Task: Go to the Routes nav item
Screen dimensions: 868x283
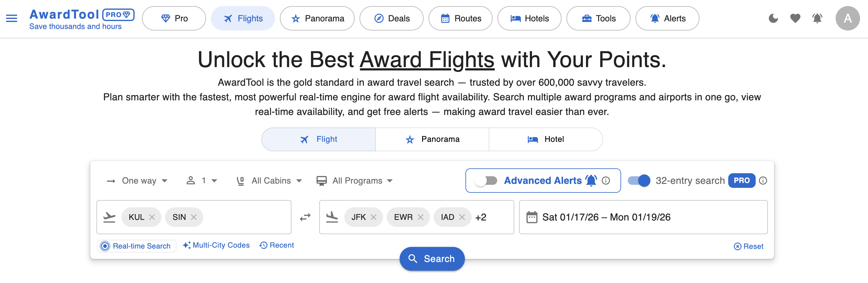Action: click(460, 18)
